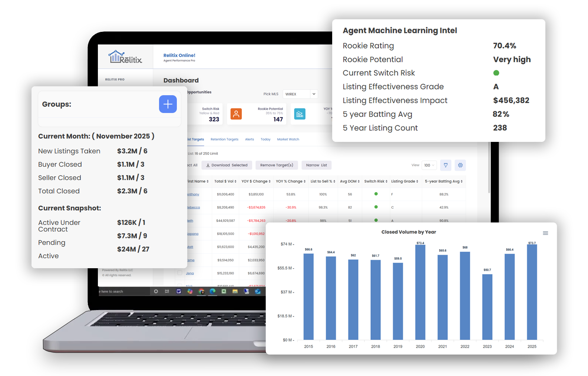
Task: Sort by Avg DOM column
Action: [350, 182]
